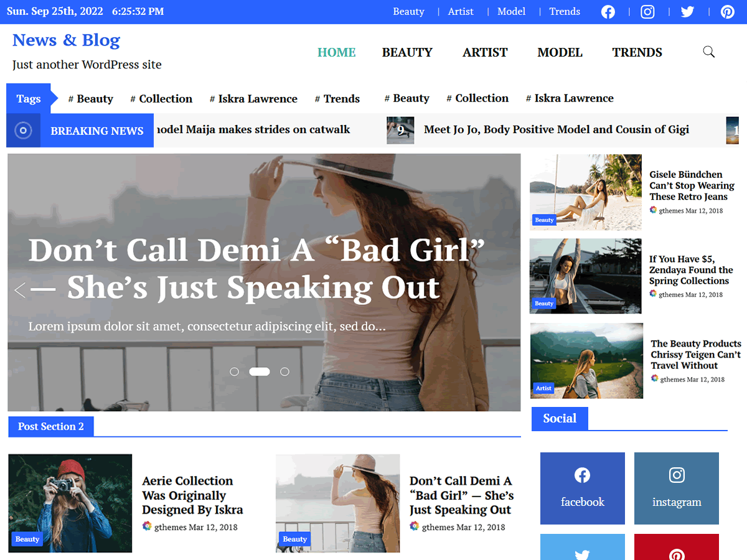Image resolution: width=747 pixels, height=560 pixels.
Task: Open the HOME menu item
Action: (336, 52)
